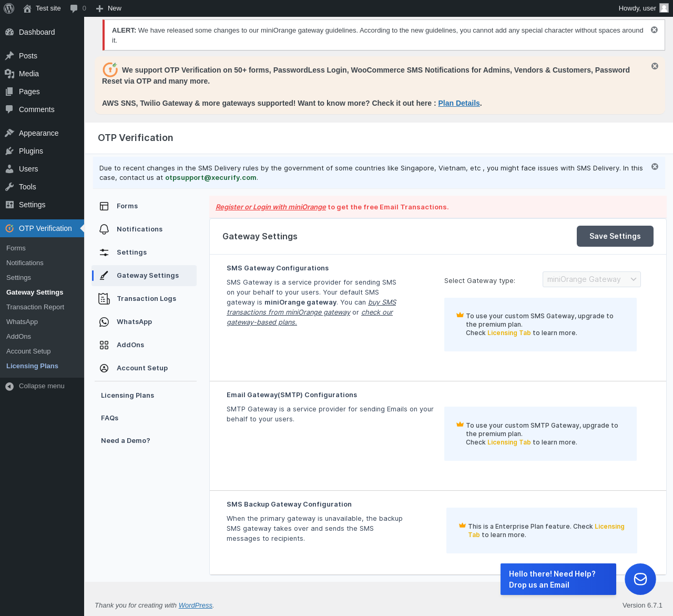The image size is (673, 616).
Task: Dismiss the OTP Verification 50+ forms promo notice
Action: [x=655, y=66]
